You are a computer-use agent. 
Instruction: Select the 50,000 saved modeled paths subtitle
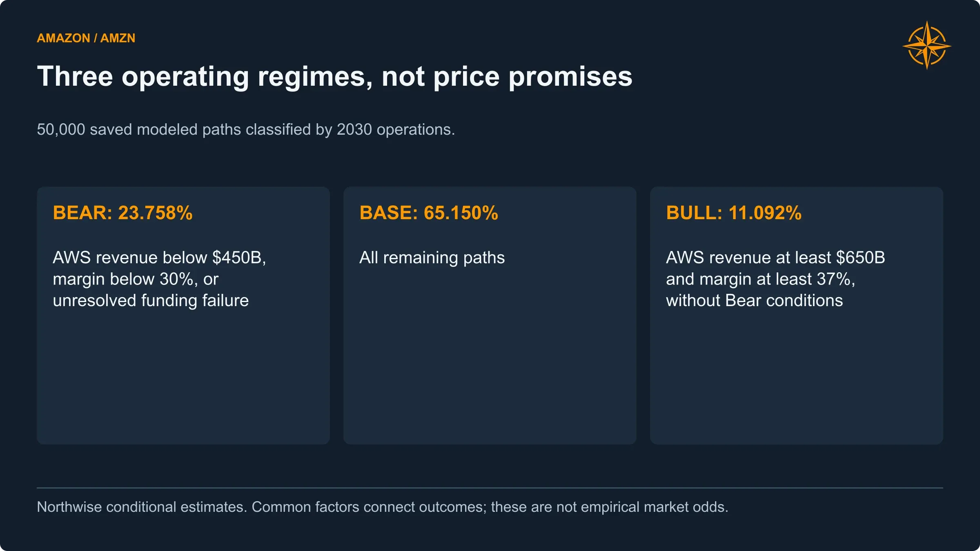246,129
